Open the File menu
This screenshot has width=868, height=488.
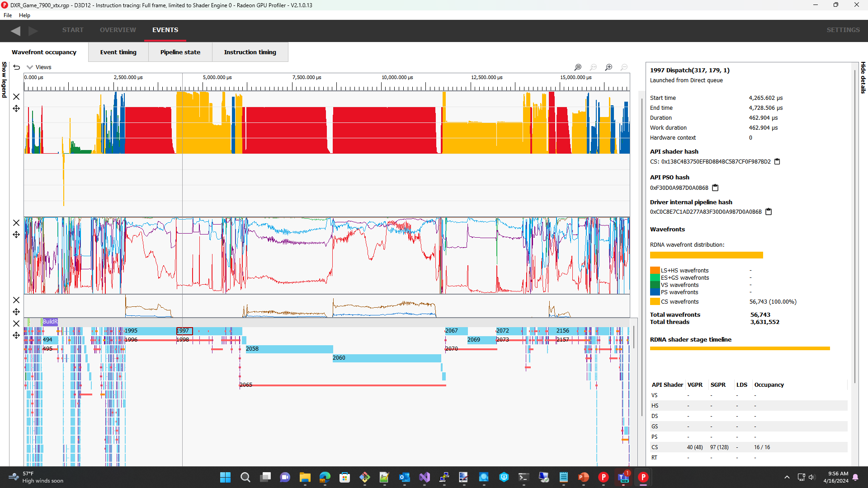7,15
